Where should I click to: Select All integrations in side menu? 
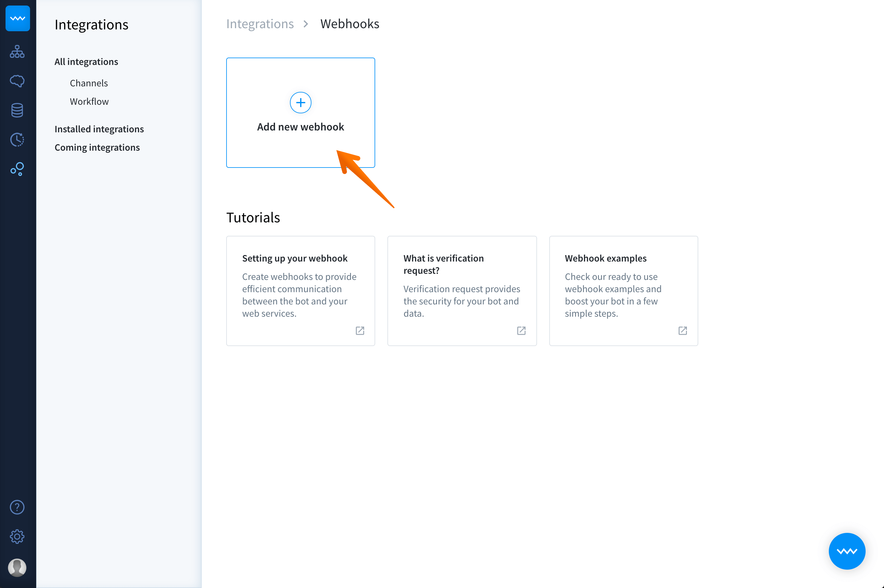pos(86,62)
